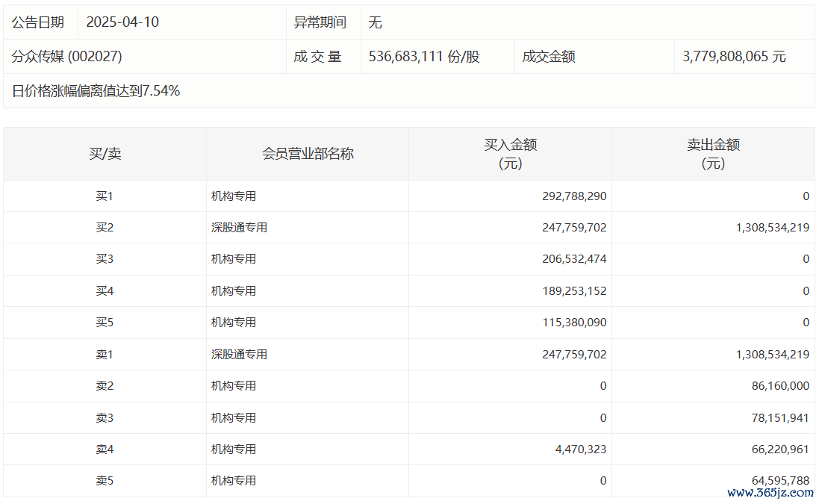Select stock name 分众传媒 (002027)
This screenshot has height=504, width=819.
(x=67, y=57)
